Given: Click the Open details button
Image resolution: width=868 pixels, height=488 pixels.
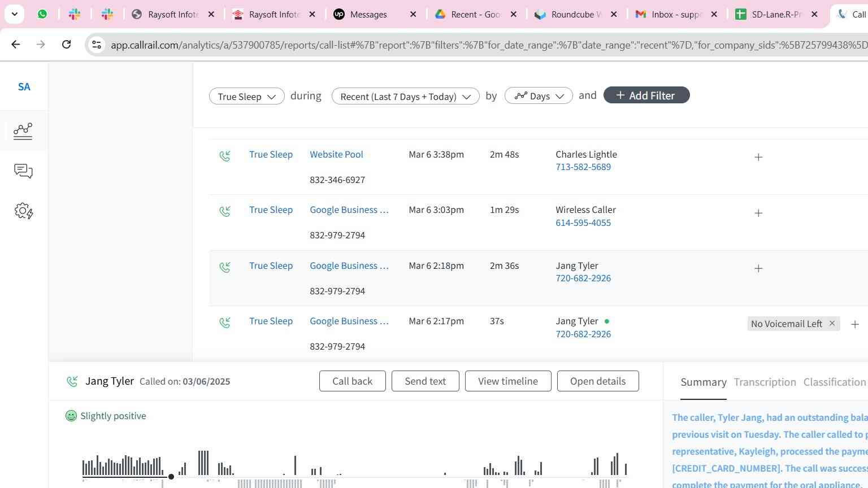Looking at the screenshot, I should (x=598, y=381).
